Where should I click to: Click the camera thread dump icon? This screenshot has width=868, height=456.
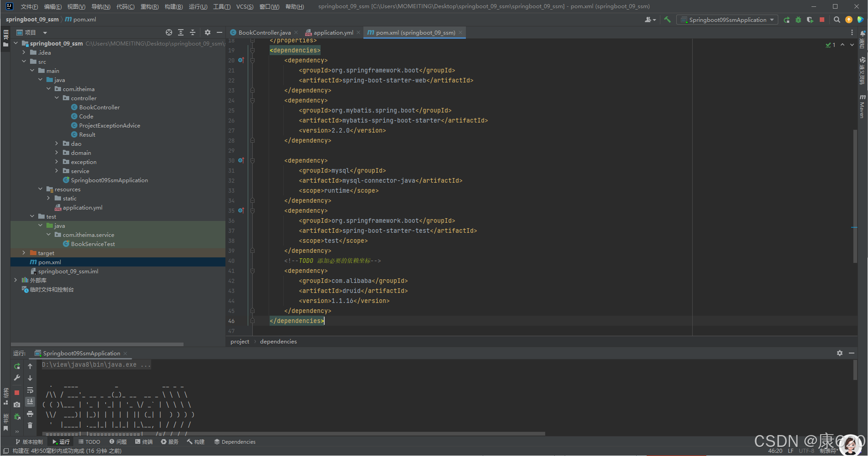pyautogui.click(x=17, y=405)
